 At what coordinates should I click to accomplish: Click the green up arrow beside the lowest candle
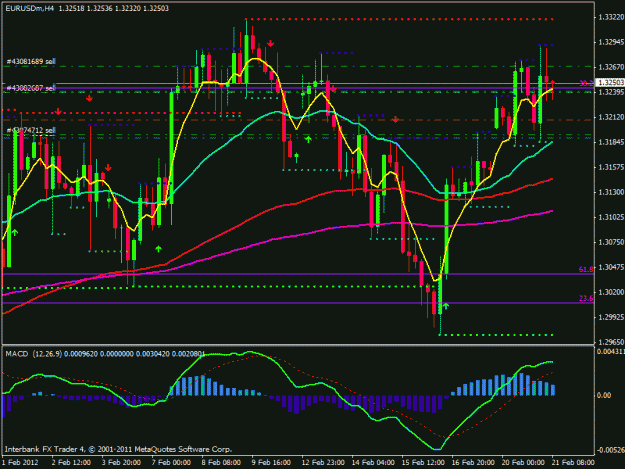pyautogui.click(x=446, y=306)
